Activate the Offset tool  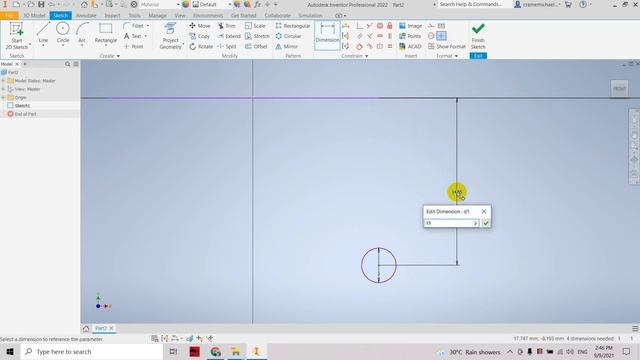point(256,47)
